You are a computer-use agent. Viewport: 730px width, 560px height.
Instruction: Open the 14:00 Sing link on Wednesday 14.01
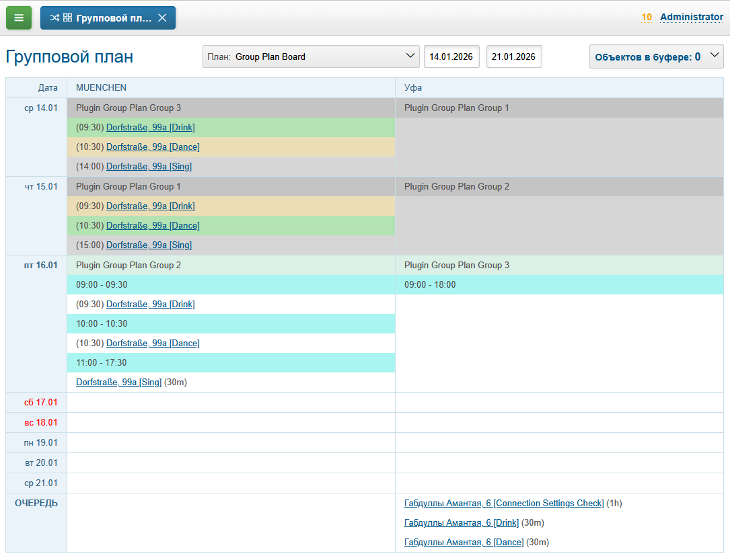[x=149, y=167]
